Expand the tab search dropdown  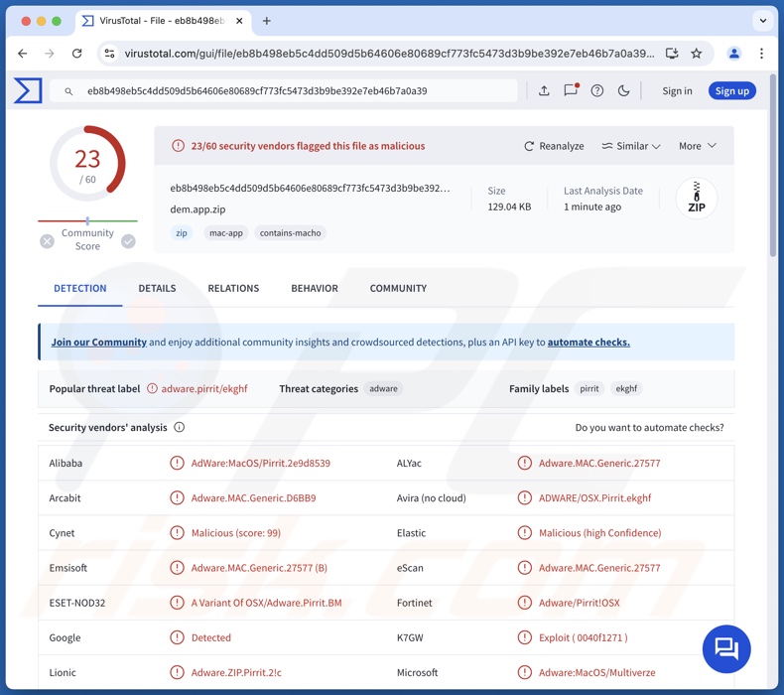(762, 21)
